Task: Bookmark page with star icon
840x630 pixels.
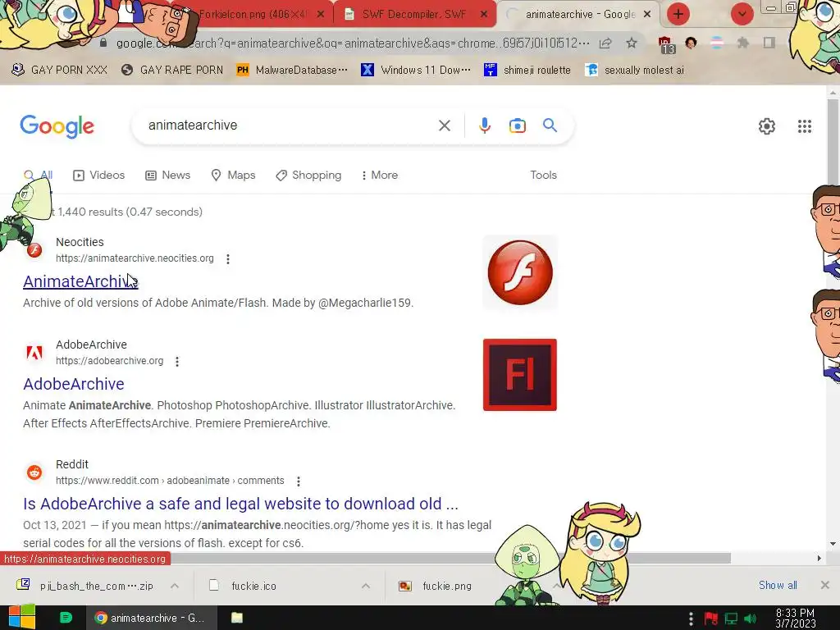Action: point(632,43)
